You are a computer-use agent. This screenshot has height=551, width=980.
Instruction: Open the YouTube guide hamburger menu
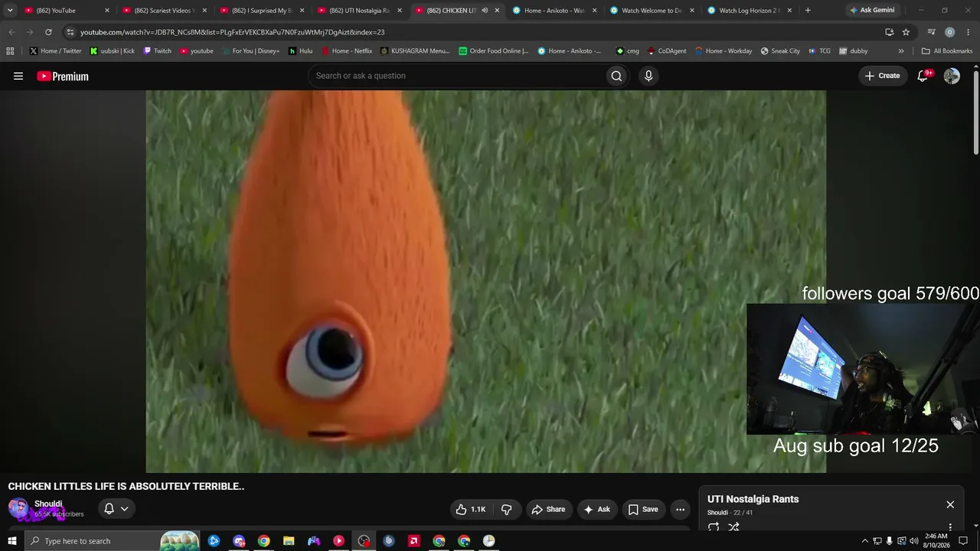pos(18,76)
